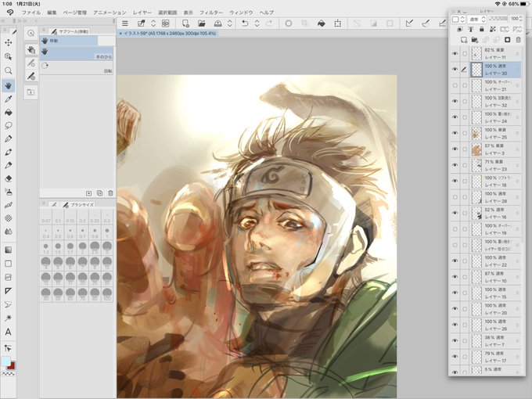Click the Clip to layer below icon
This screenshot has height=399, width=532.
(460, 30)
